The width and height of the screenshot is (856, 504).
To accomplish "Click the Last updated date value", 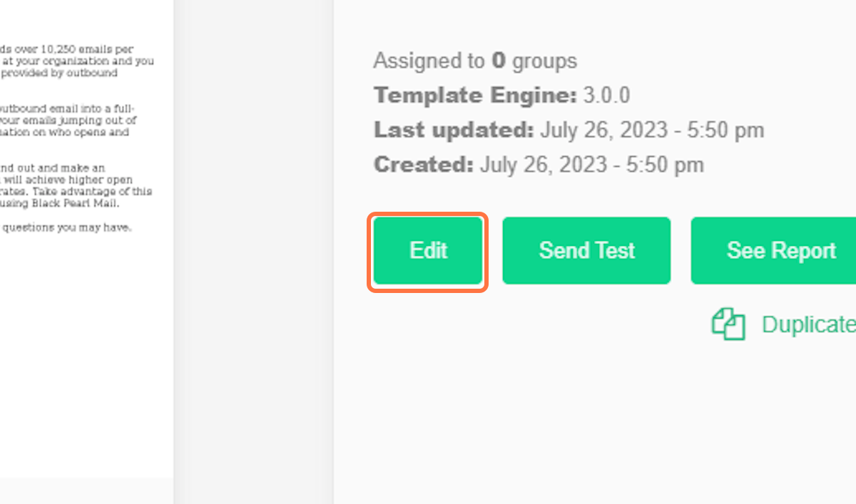I will pyautogui.click(x=652, y=130).
